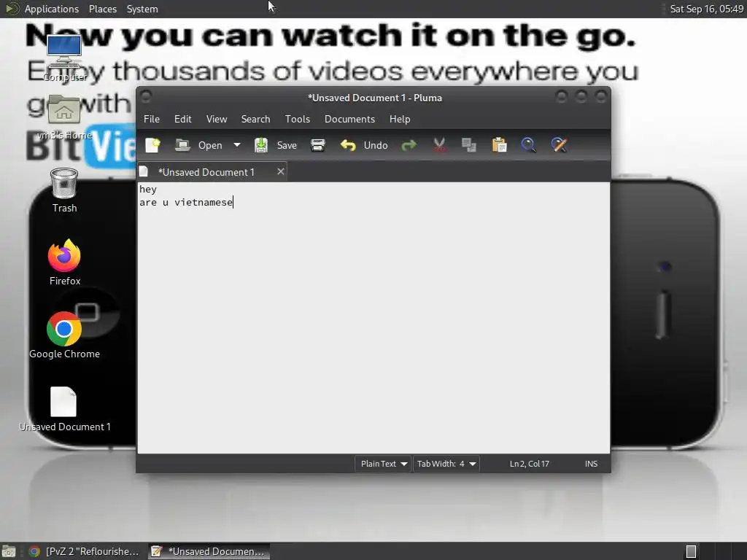Open the Documents menu

pos(349,119)
